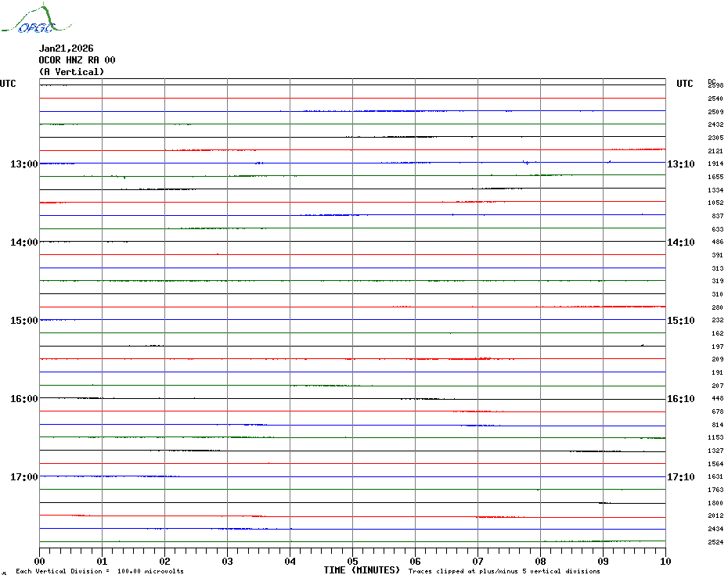
Task: Select the date text Jan21,2026
Action: point(66,48)
